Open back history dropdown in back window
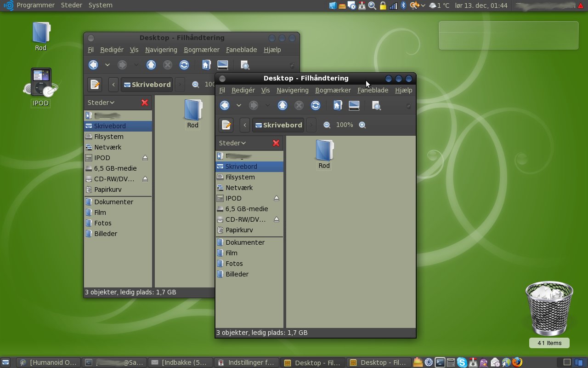 (107, 65)
